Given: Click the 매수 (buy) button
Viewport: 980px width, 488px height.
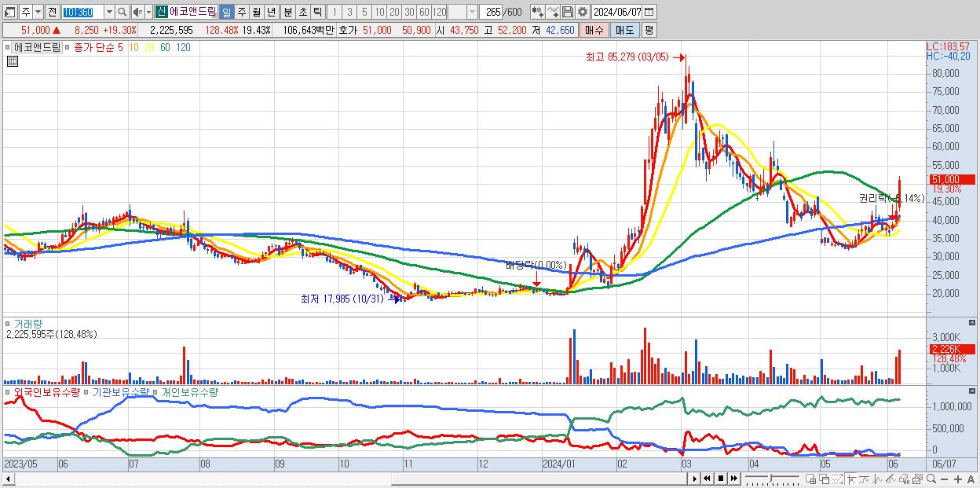Looking at the screenshot, I should [594, 30].
